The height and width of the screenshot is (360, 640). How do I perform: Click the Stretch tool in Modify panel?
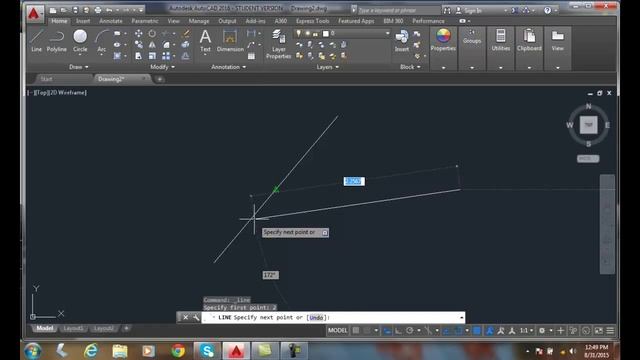coord(139,56)
